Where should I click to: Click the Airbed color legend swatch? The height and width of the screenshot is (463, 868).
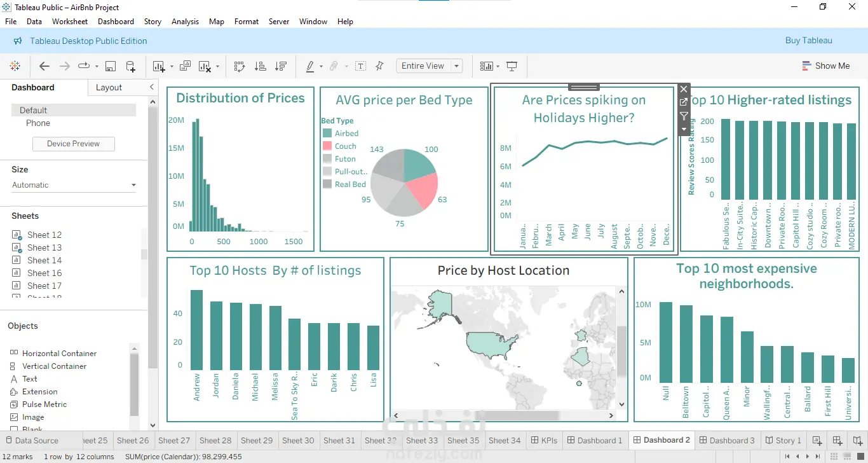coord(327,134)
